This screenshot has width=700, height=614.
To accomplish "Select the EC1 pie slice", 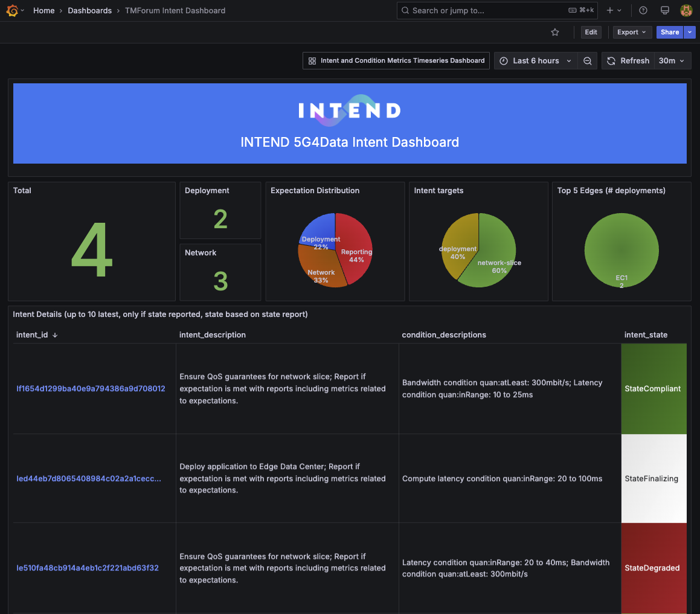I will point(621,250).
